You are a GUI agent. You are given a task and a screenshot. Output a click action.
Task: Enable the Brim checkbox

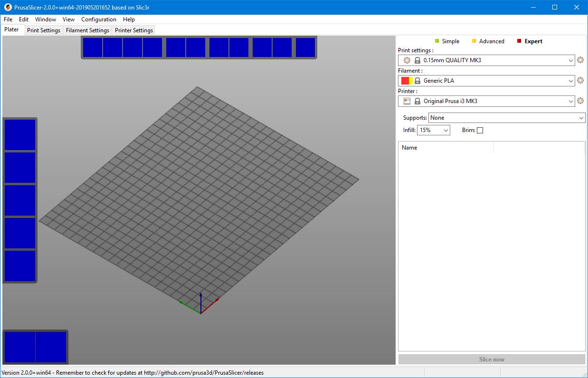(x=480, y=130)
